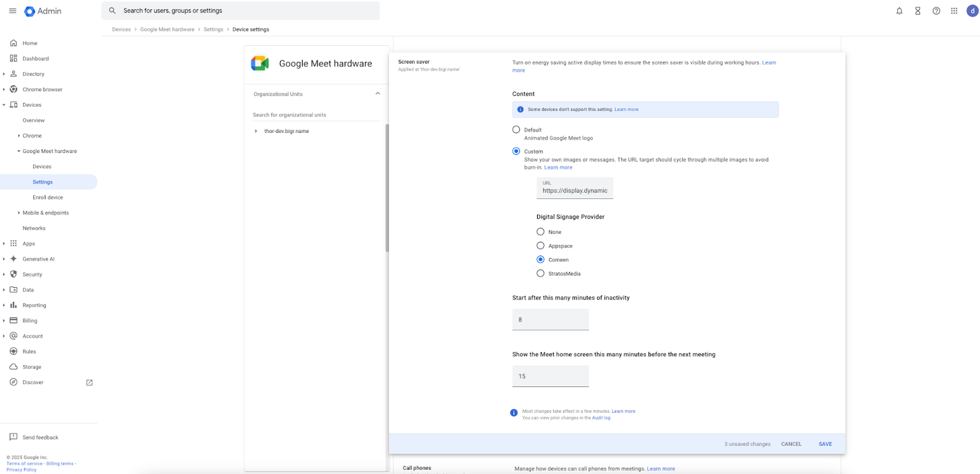The height and width of the screenshot is (474, 980).
Task: Click the minutes of inactivity field
Action: 550,320
